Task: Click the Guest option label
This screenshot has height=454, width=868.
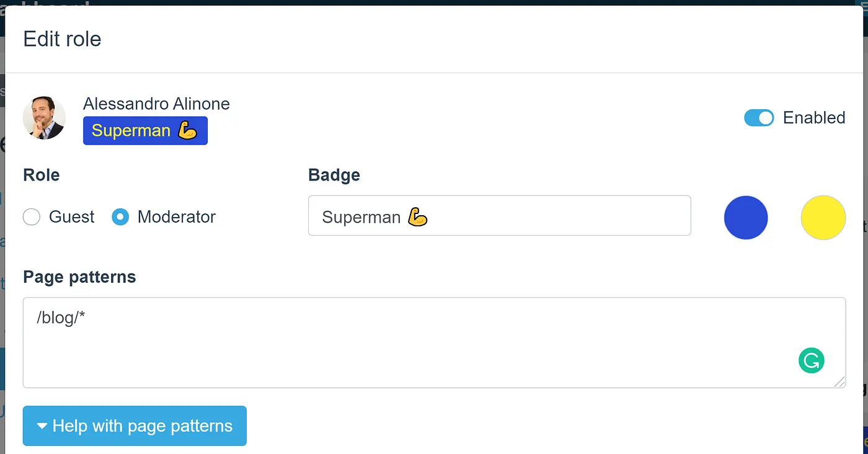Action: point(72,217)
